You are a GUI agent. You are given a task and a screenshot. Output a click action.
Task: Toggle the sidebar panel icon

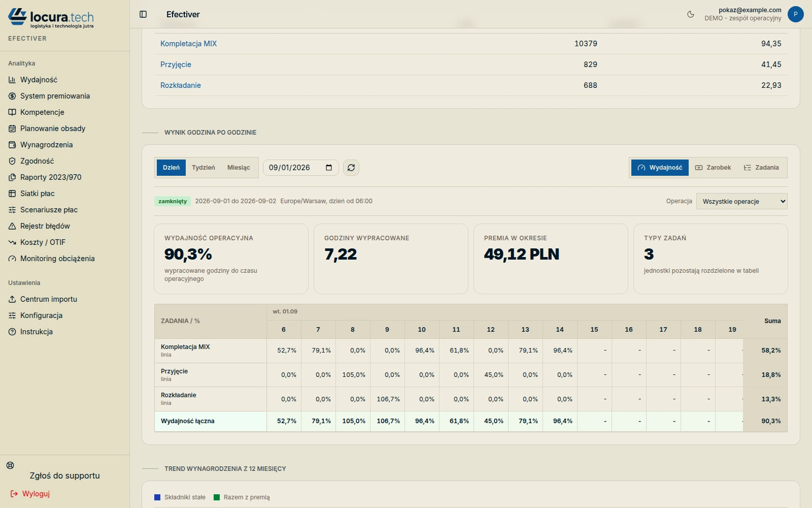coord(143,14)
